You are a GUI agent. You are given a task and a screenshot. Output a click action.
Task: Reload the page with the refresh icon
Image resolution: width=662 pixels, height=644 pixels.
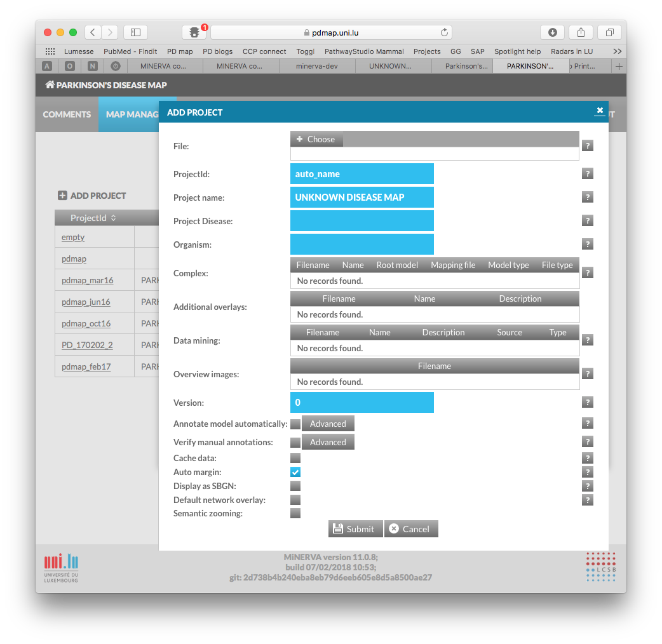(443, 32)
